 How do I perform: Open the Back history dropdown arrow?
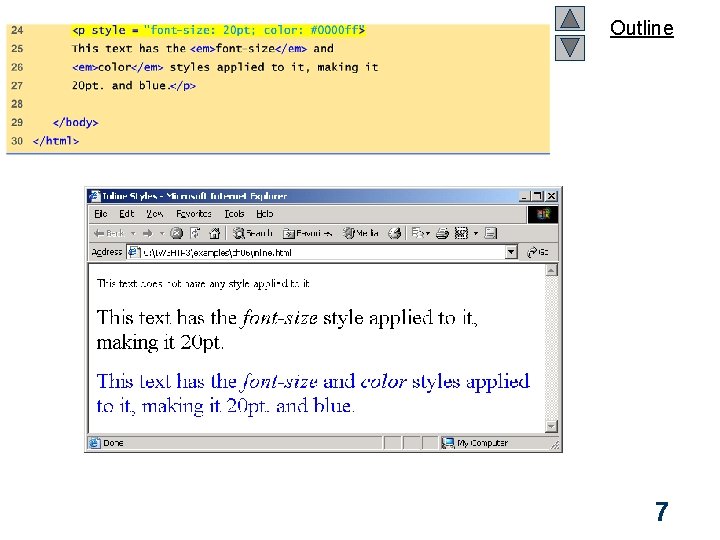pos(133,233)
